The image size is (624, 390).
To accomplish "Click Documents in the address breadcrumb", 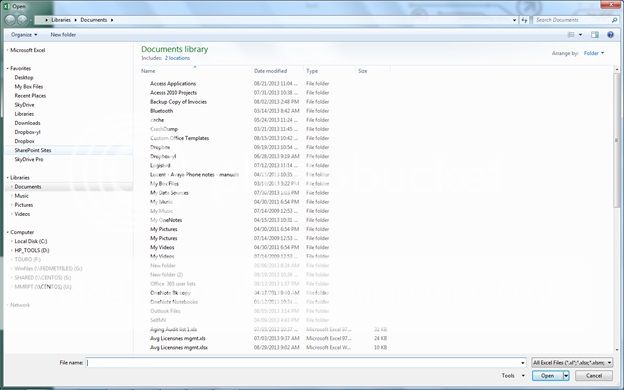I will [x=94, y=20].
